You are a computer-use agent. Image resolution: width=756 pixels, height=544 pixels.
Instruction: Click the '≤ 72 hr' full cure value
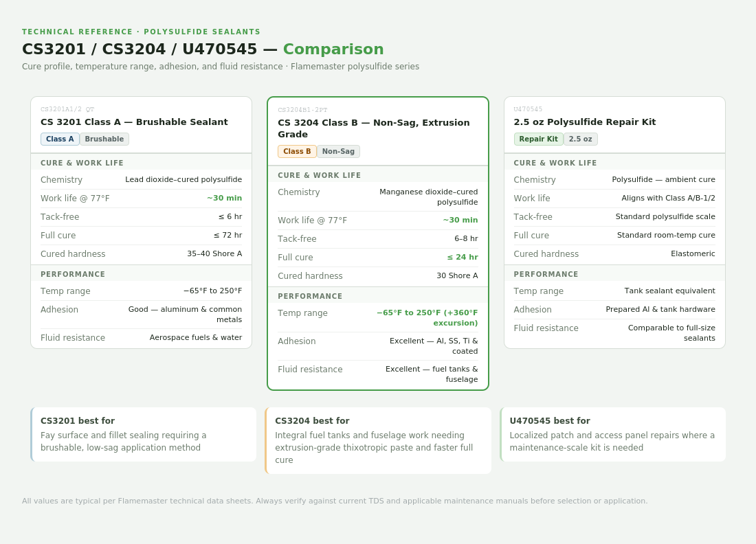click(x=228, y=235)
